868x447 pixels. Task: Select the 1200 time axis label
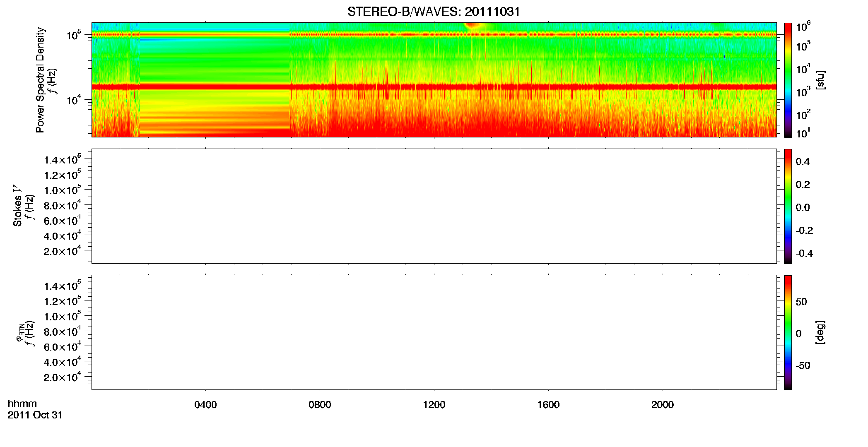click(x=434, y=404)
